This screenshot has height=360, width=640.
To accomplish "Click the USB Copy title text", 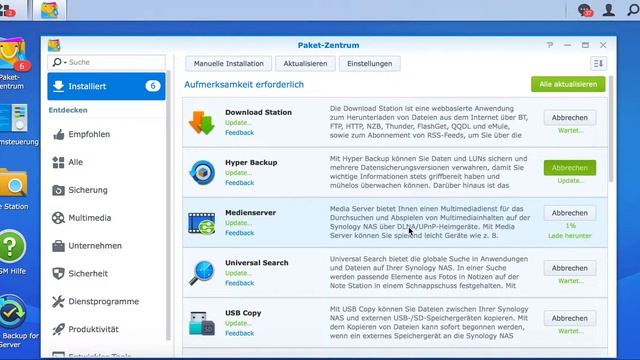I will 243,313.
